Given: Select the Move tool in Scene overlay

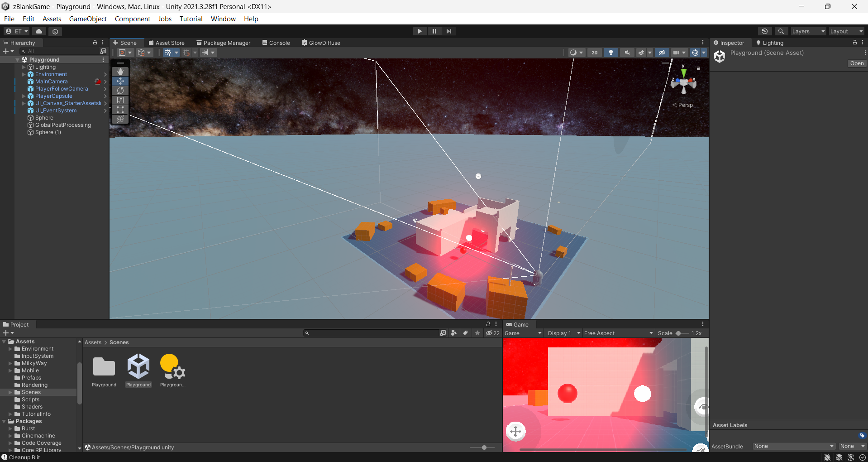Looking at the screenshot, I should point(120,81).
